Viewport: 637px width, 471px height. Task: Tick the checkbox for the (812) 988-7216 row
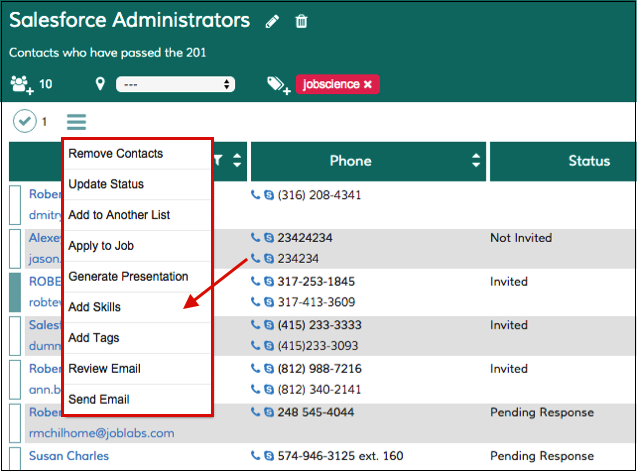coord(15,380)
